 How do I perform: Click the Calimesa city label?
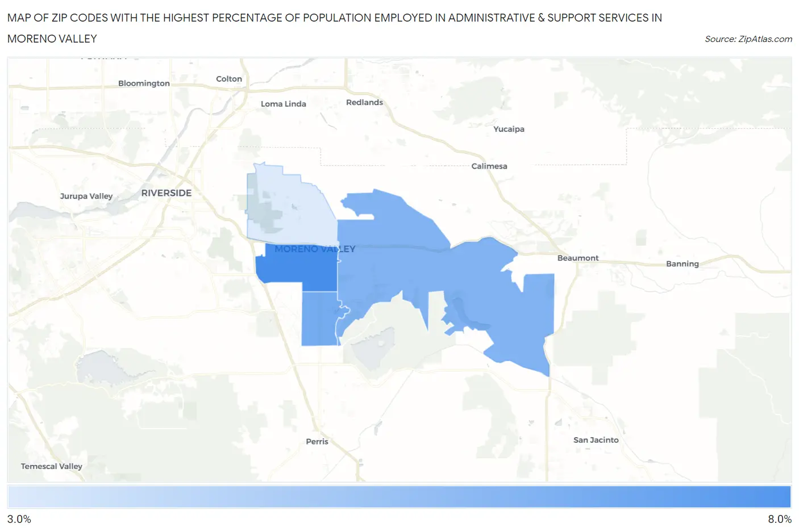[489, 166]
